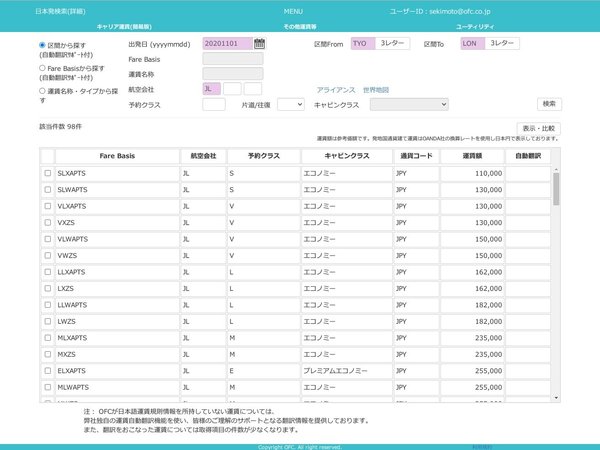Image resolution: width=600 pixels, height=450 pixels.
Task: Click the SLXAPTS fare basis cell
Action: [117, 173]
